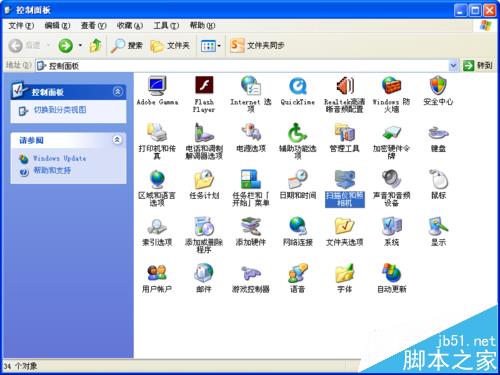The height and width of the screenshot is (375, 500).
Task: Open the Forward button history dropdown arrow
Action: point(80,45)
